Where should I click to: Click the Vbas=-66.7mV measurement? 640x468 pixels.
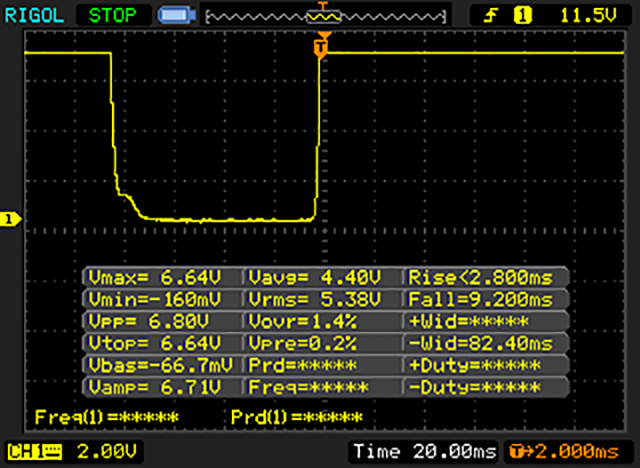[160, 365]
